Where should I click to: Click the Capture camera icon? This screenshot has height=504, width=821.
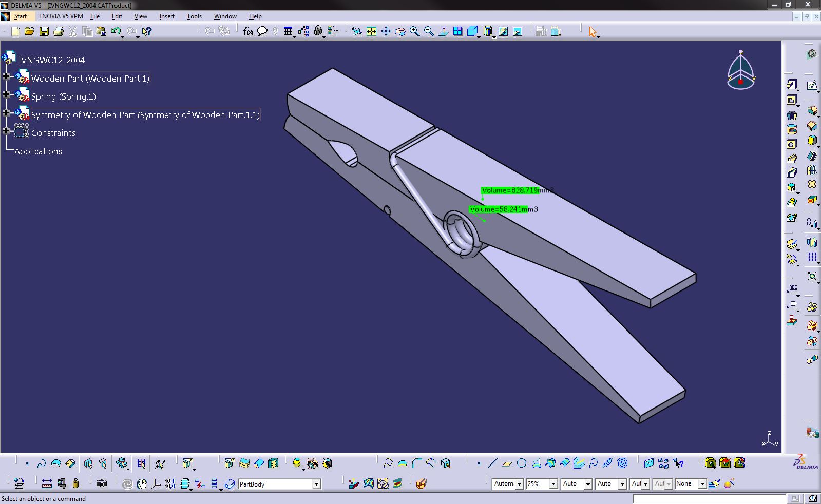102,483
